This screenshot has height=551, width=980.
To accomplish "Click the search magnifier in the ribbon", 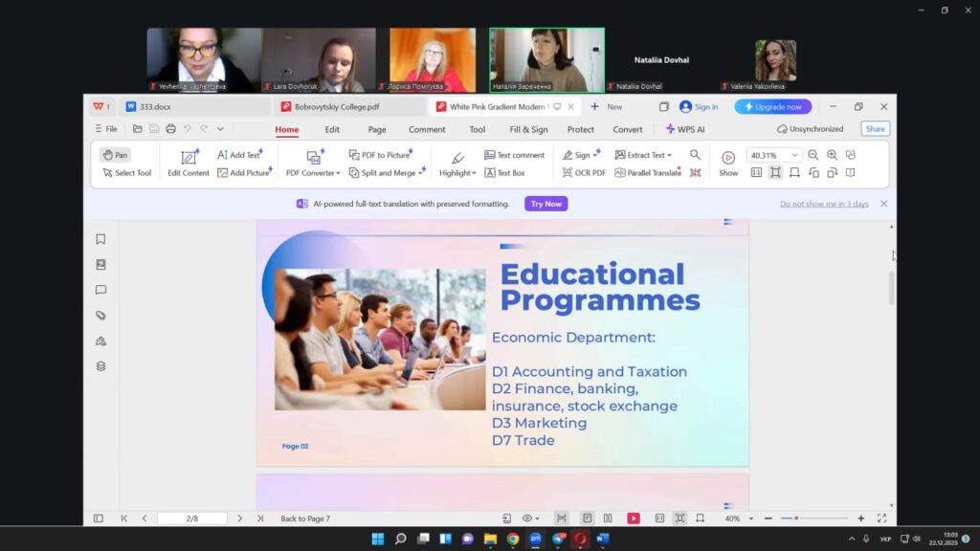I will pyautogui.click(x=696, y=155).
